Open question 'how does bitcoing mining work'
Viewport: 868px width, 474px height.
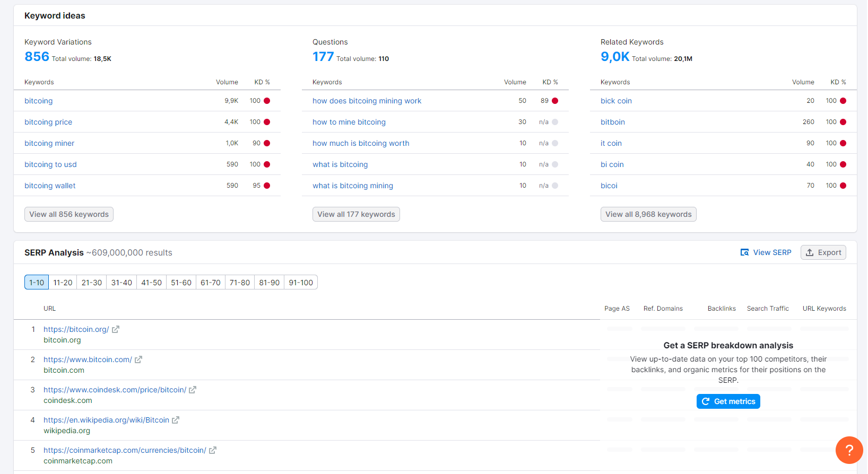coord(367,101)
